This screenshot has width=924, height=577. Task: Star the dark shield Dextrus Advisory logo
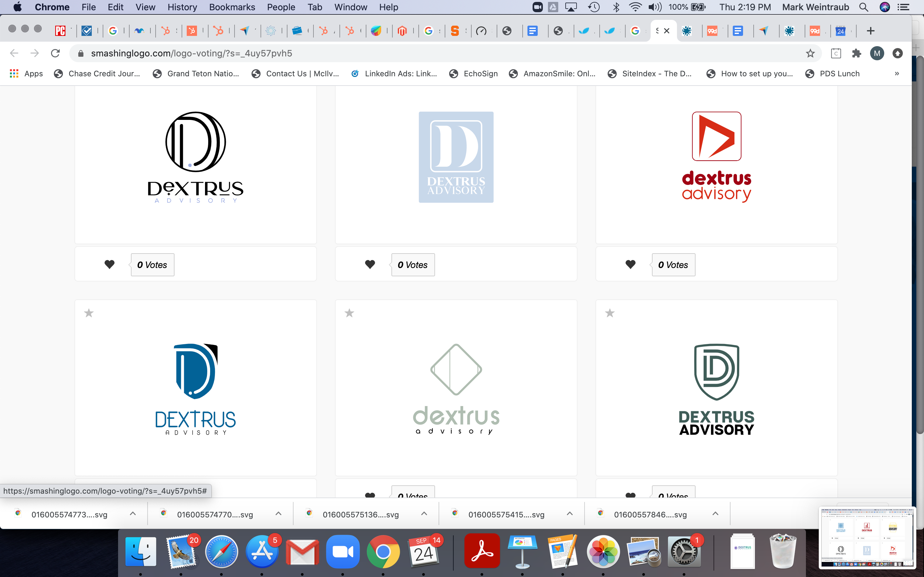(x=609, y=313)
